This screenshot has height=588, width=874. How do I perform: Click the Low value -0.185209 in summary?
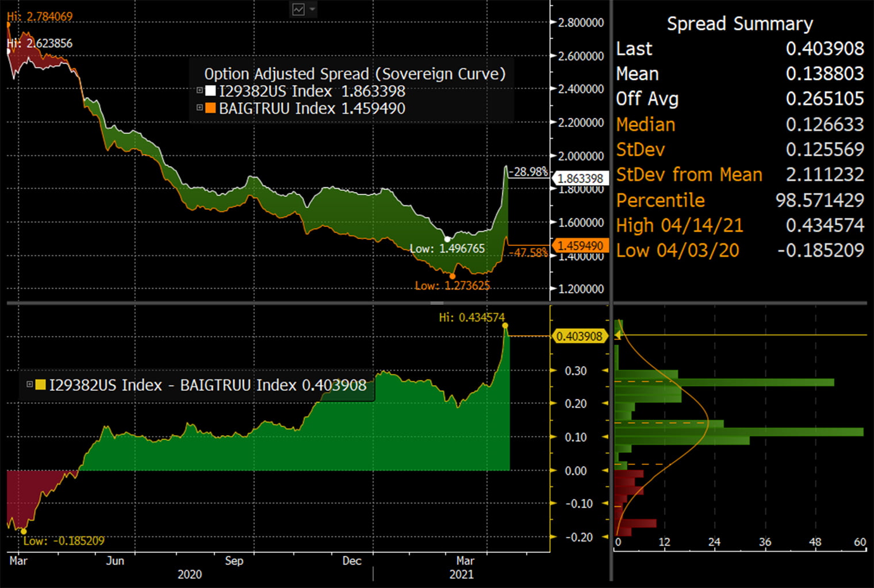(821, 251)
